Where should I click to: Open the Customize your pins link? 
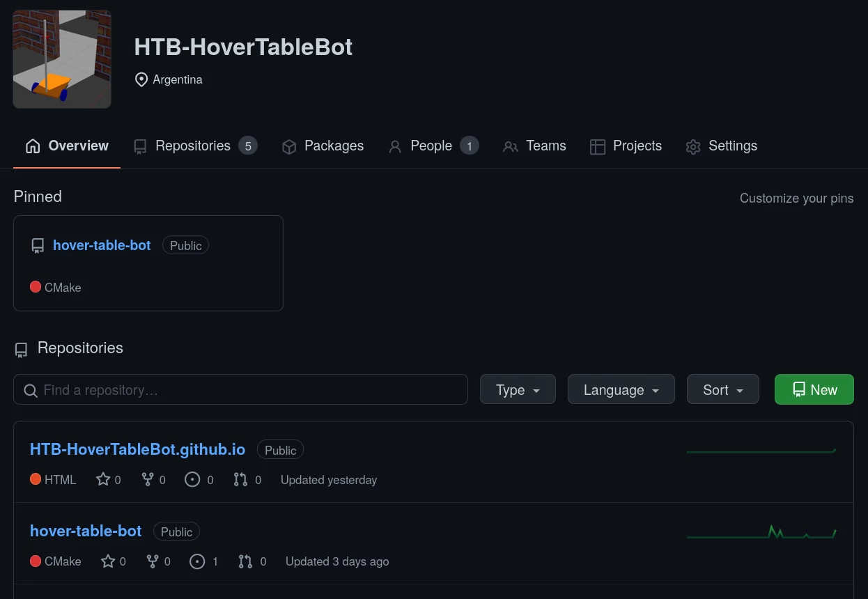(x=796, y=199)
